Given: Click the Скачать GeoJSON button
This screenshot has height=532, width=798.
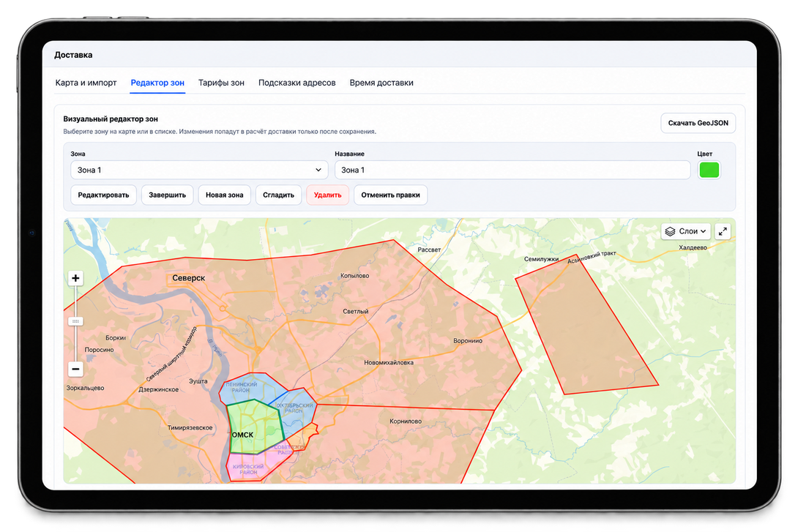Looking at the screenshot, I should point(698,123).
